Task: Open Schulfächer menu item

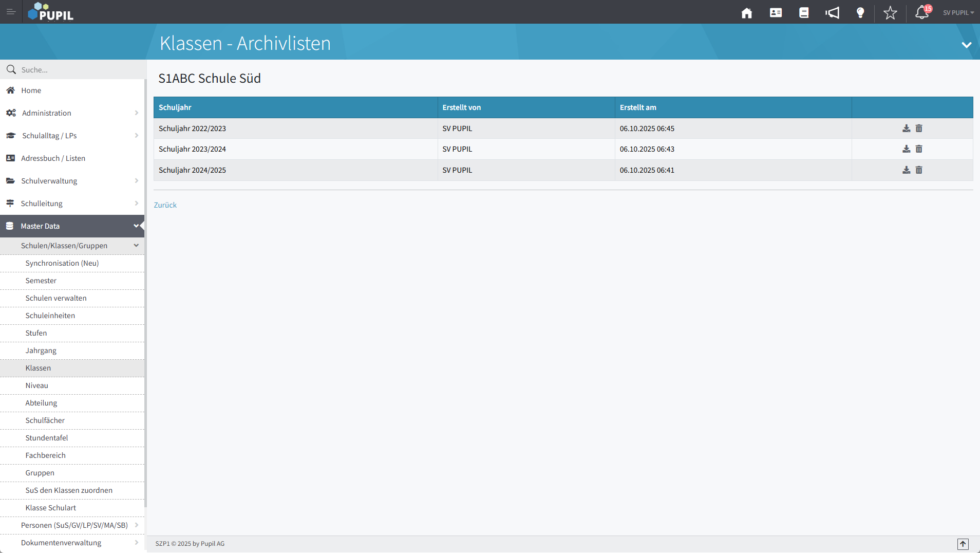Action: (x=72, y=420)
